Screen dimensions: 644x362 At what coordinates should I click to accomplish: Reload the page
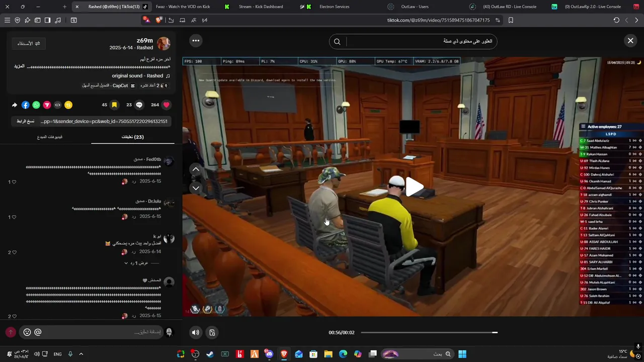point(616,20)
